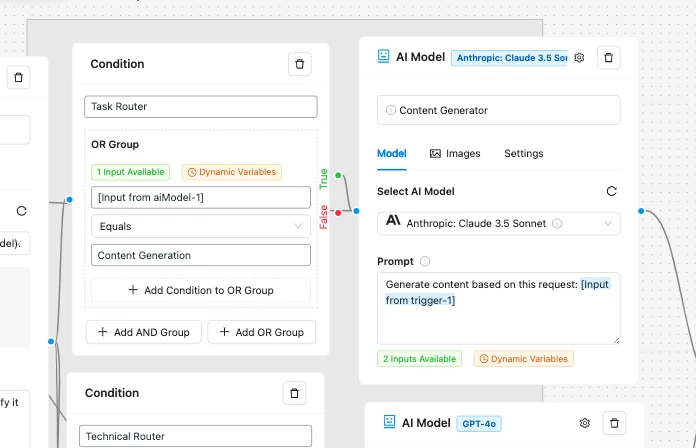This screenshot has width=696, height=448.
Task: Open GPT-4o AI Model settings gear
Action: coord(585,423)
